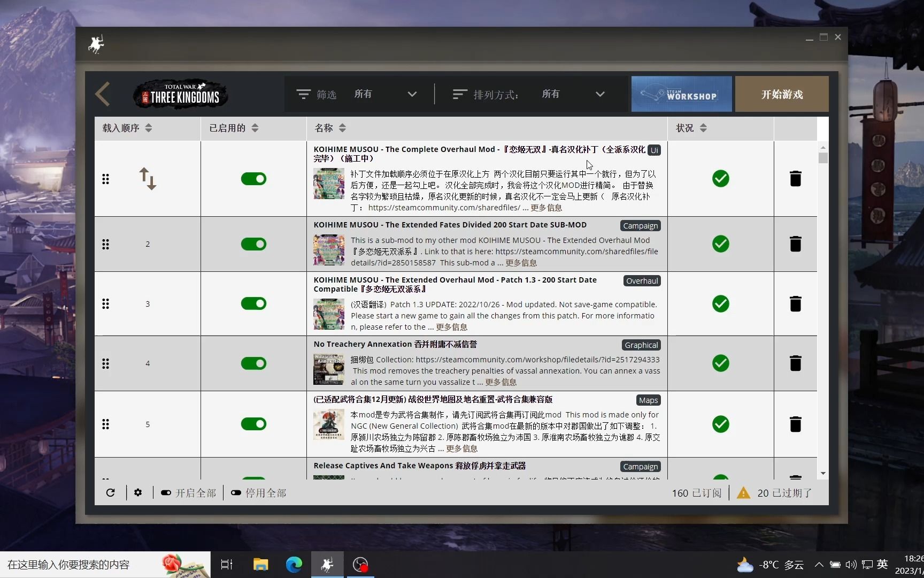The width and height of the screenshot is (924, 578).
Task: Toggle Extended Overhaul Patch 1.3 mod
Action: (x=253, y=303)
